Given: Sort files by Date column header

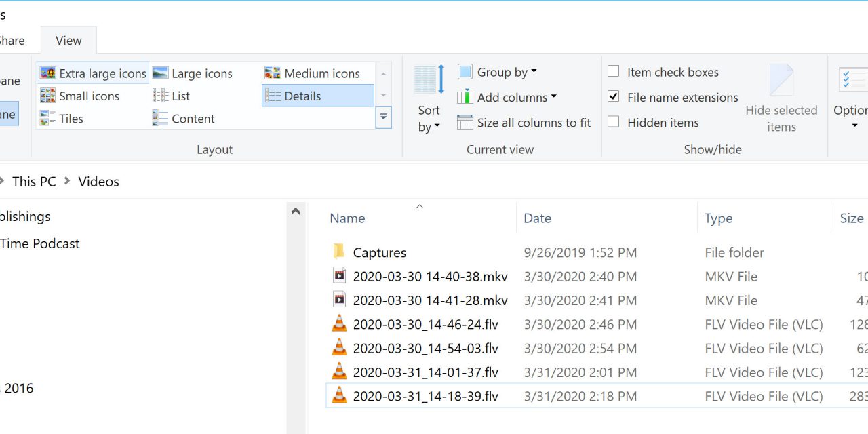Looking at the screenshot, I should point(537,218).
